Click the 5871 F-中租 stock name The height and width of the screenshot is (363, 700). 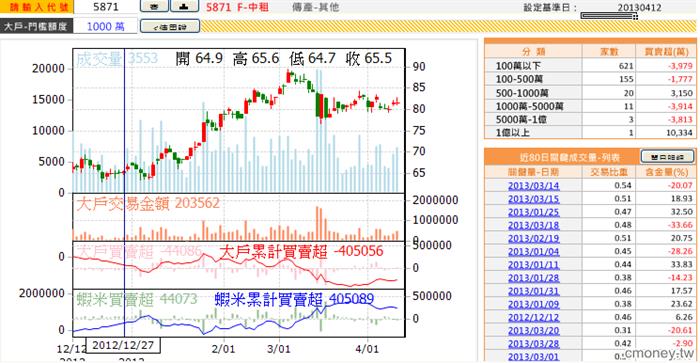(x=238, y=7)
